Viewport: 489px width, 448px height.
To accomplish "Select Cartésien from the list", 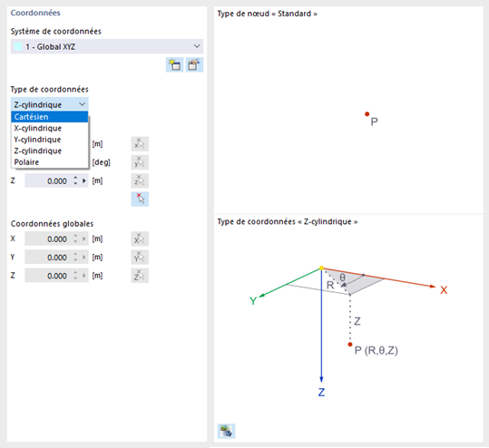I will click(50, 117).
